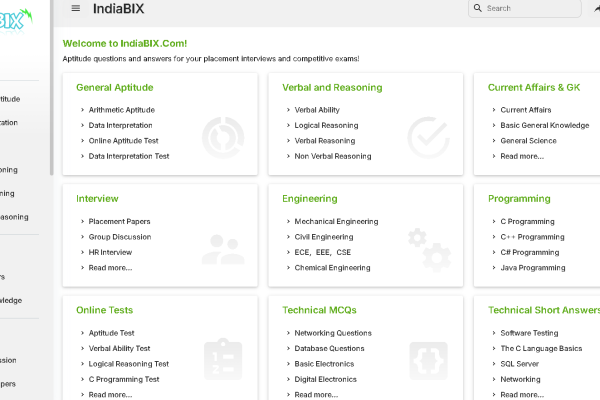Open Verbal Reasoning link

click(x=325, y=141)
